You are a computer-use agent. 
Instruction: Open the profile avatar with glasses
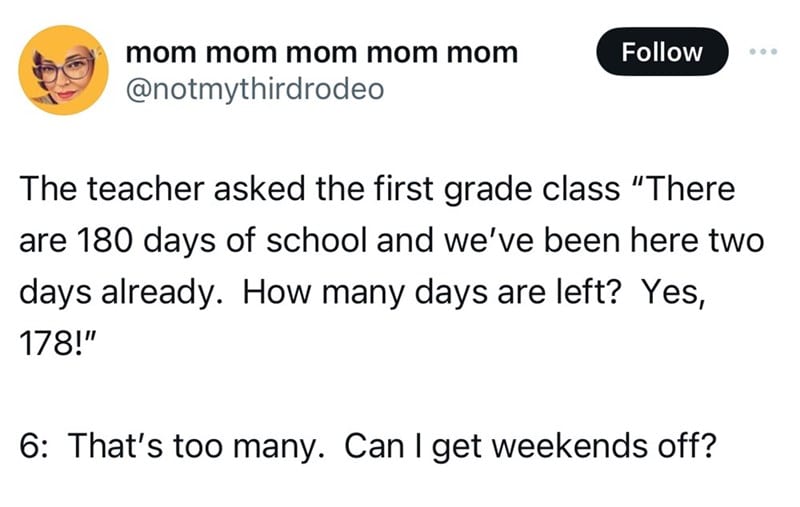(63, 70)
